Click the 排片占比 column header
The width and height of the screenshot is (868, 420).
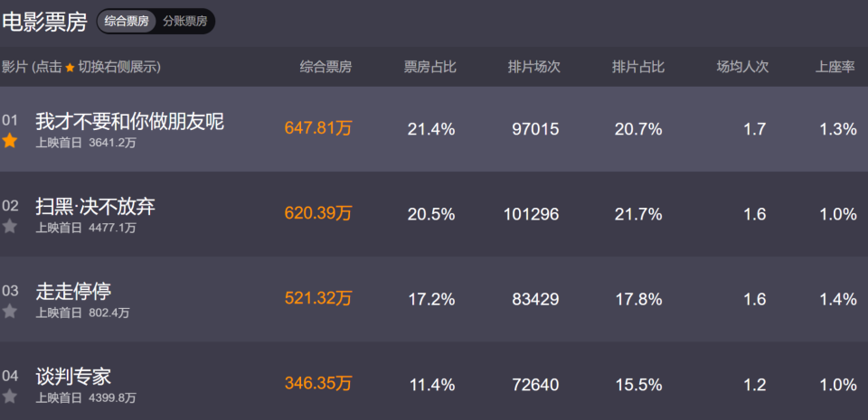(637, 67)
